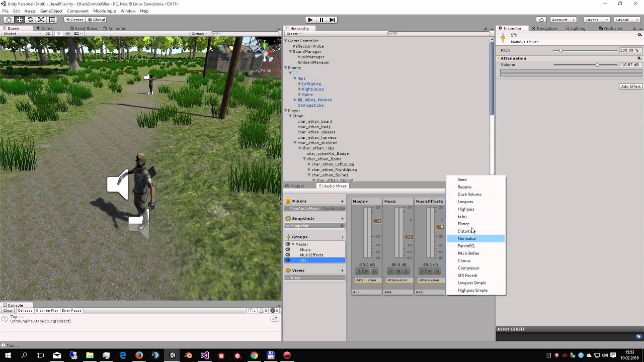The height and width of the screenshot is (362, 644).
Task: Add a new view with plus
Action: click(342, 270)
